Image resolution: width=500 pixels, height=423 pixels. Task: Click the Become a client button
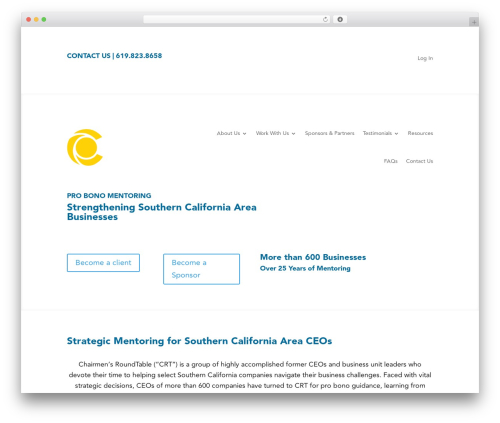pyautogui.click(x=103, y=263)
